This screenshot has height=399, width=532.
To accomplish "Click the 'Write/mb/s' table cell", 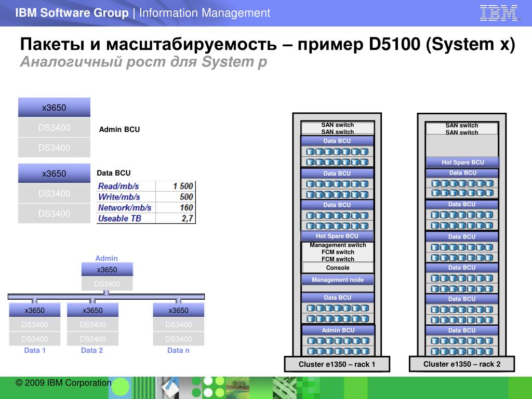I will [x=126, y=197].
